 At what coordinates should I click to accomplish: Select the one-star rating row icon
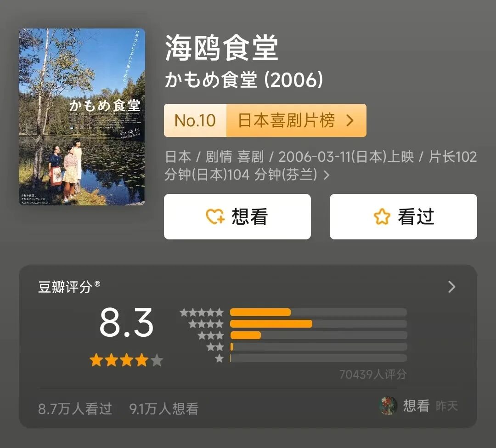coord(219,358)
